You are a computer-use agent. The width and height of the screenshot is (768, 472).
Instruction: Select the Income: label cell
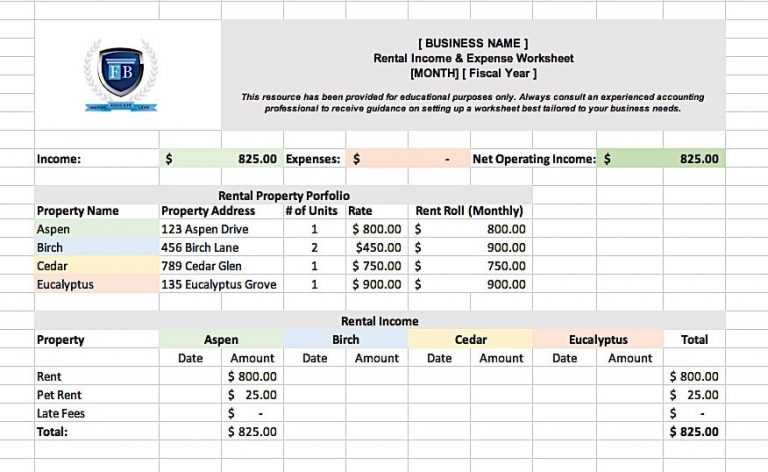coord(96,159)
